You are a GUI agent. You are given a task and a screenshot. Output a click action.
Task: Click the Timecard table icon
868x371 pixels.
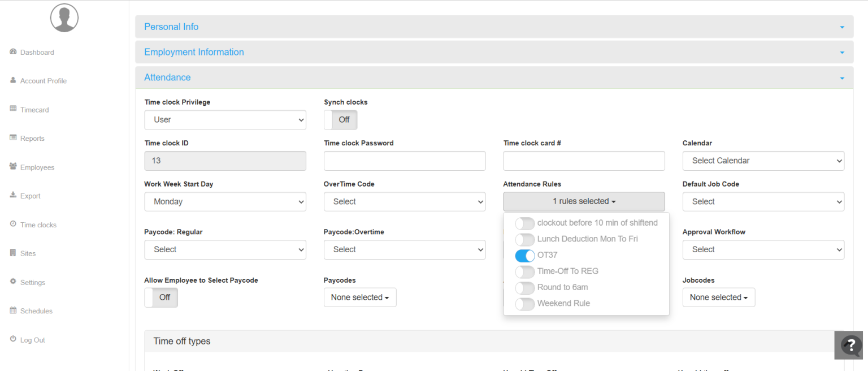pos(13,109)
